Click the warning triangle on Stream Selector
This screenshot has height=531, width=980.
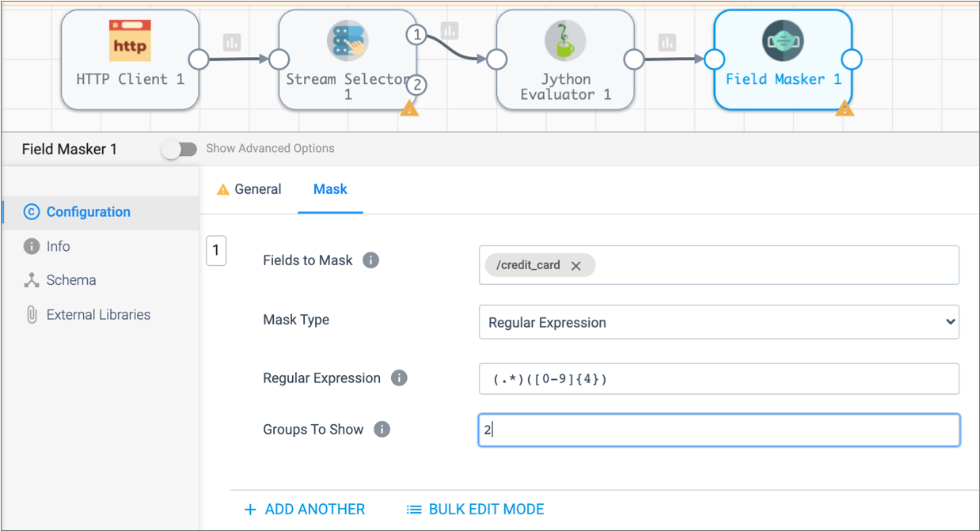point(408,108)
